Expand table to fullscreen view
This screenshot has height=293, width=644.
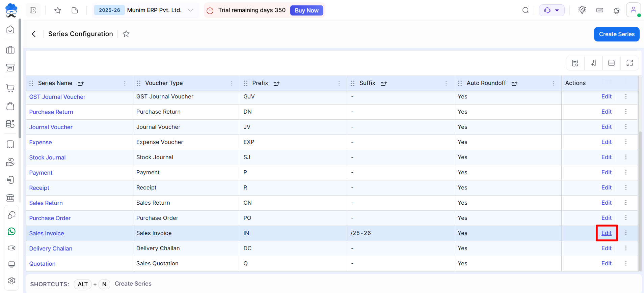tap(629, 63)
